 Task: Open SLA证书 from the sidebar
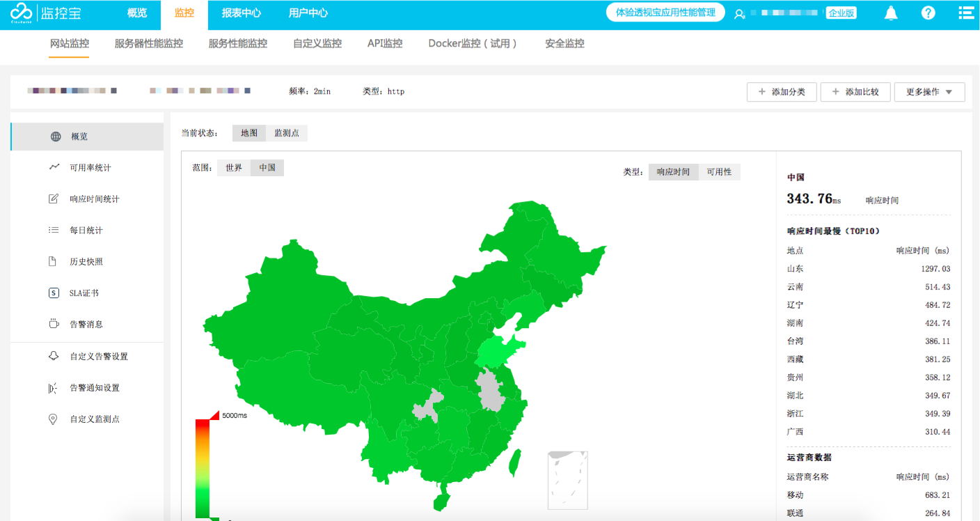[84, 293]
